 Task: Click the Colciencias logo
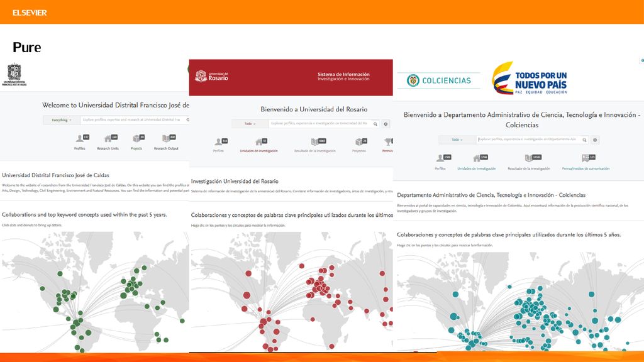[438, 80]
